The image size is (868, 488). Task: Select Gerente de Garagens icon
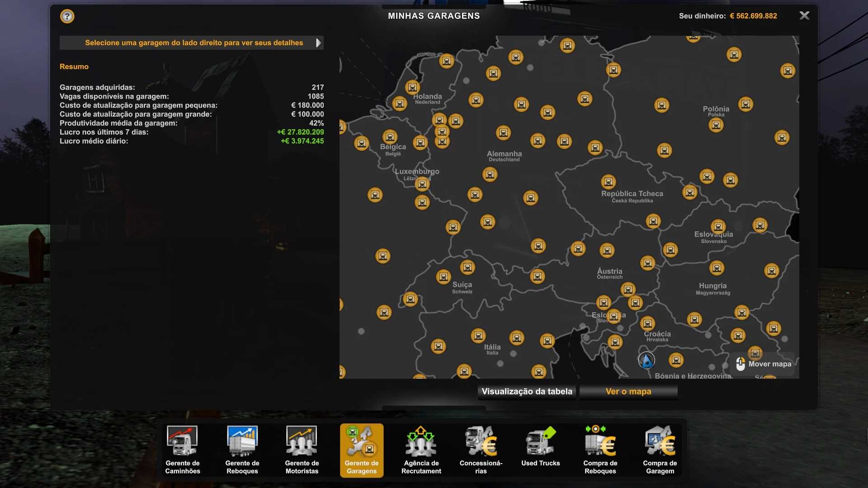pyautogui.click(x=362, y=450)
